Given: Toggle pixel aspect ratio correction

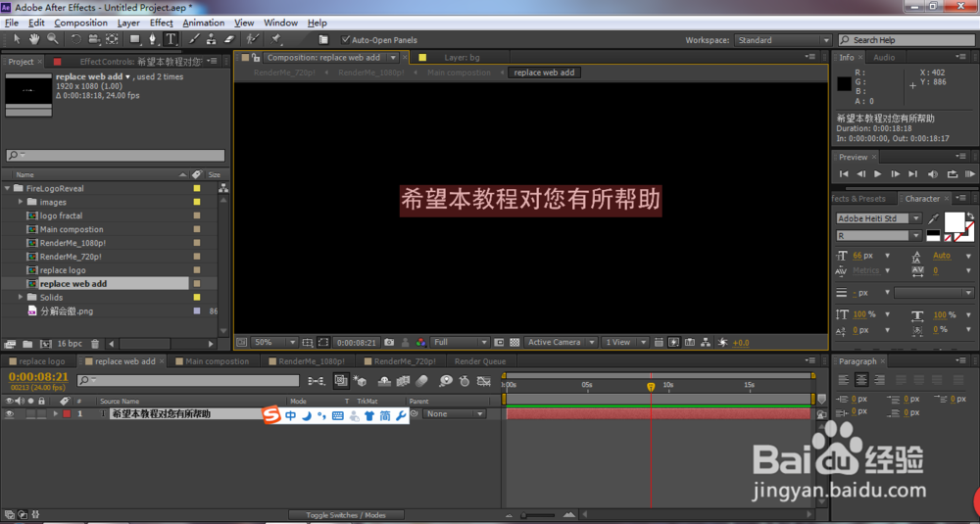Looking at the screenshot, I should coord(659,342).
